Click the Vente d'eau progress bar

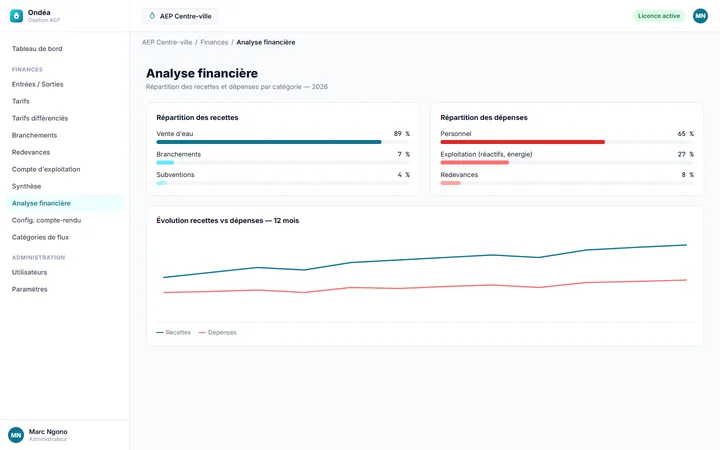coord(283,142)
